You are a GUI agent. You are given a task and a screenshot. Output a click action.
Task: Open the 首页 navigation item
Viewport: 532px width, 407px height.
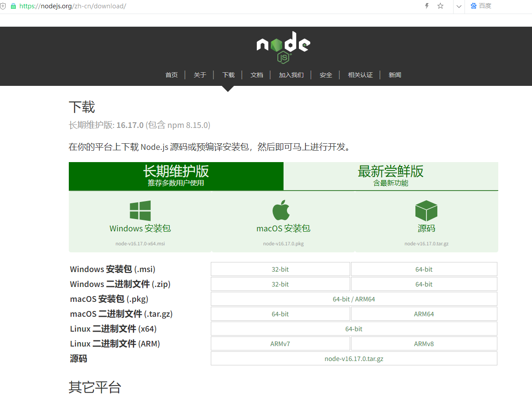click(171, 75)
